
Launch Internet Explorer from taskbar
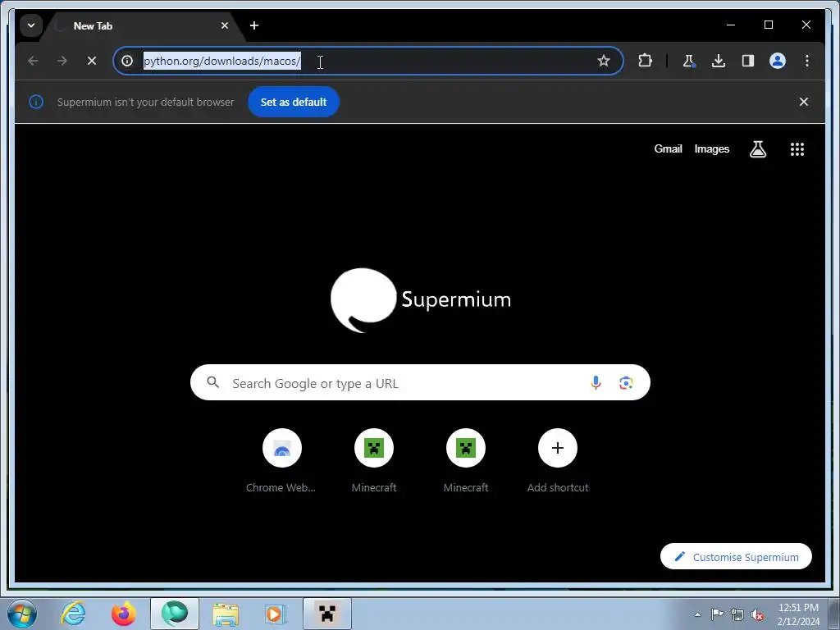[x=73, y=614]
